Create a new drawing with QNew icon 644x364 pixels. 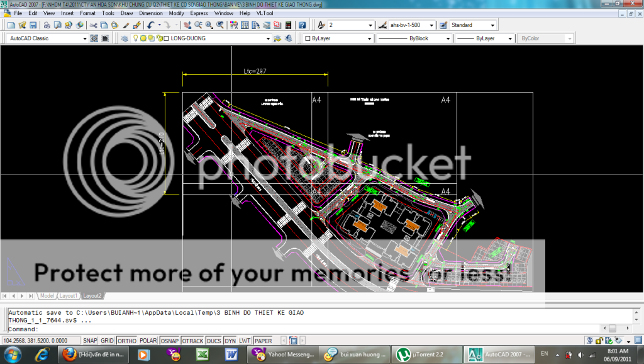pos(11,25)
